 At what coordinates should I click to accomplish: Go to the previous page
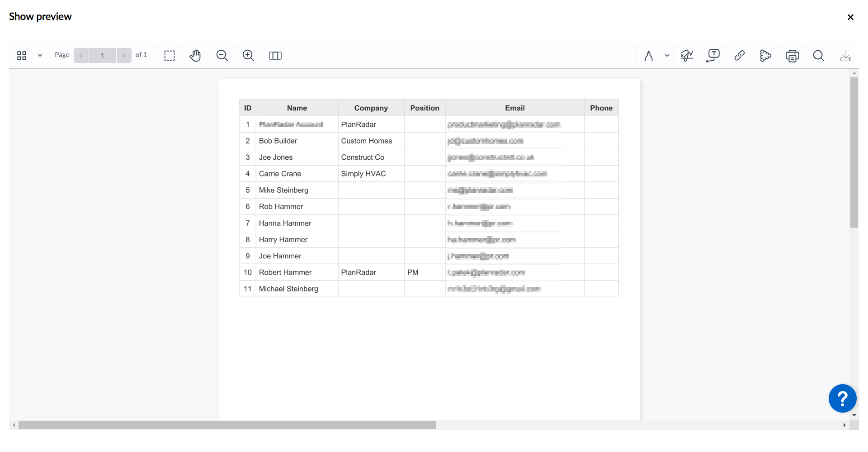81,56
